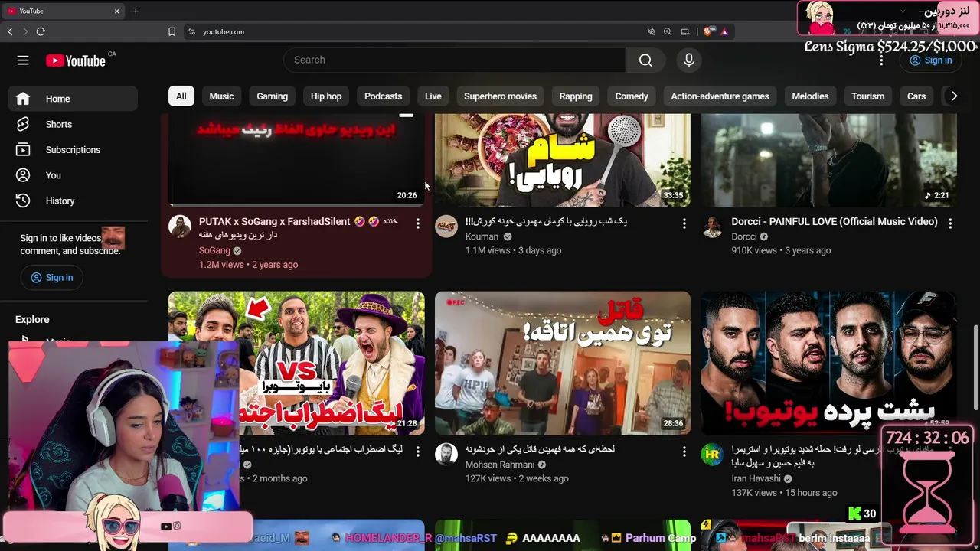
Task: Select the Hip hop filter chip
Action: (326, 96)
